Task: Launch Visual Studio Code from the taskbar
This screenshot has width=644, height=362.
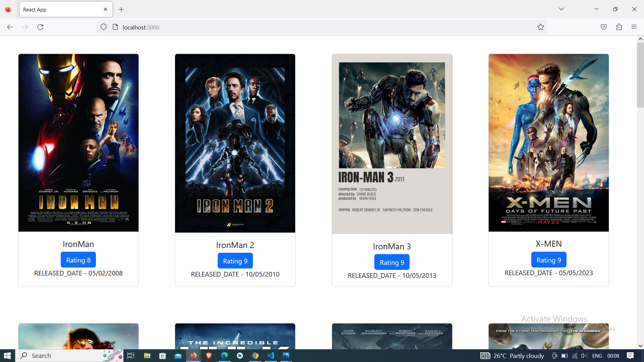Action: pos(271,355)
